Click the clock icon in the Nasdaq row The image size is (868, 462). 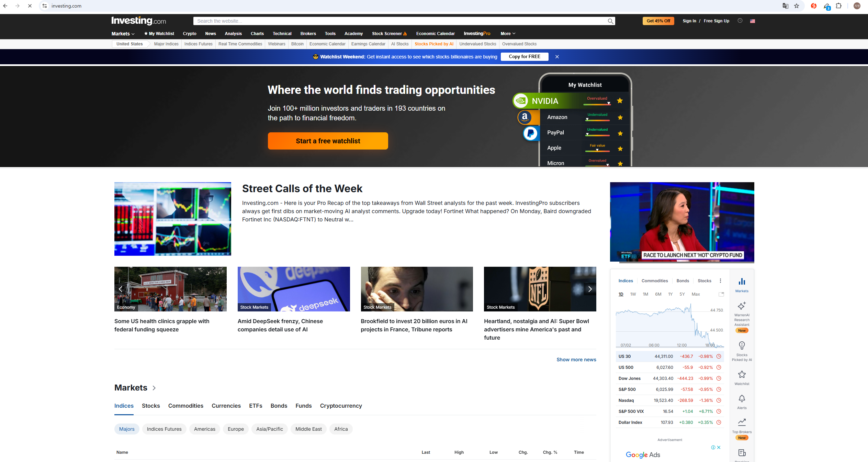click(719, 400)
